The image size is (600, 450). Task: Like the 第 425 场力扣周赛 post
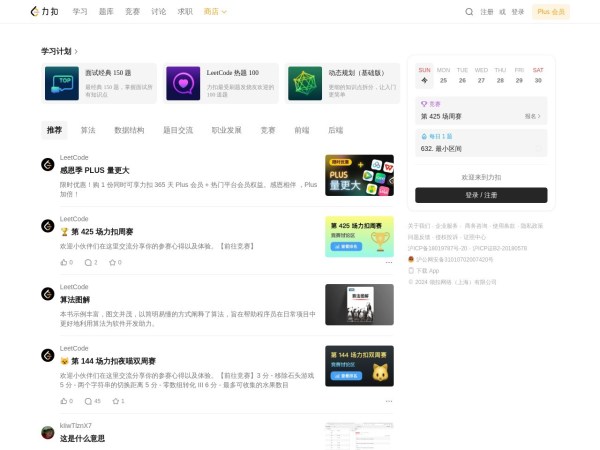[65, 262]
